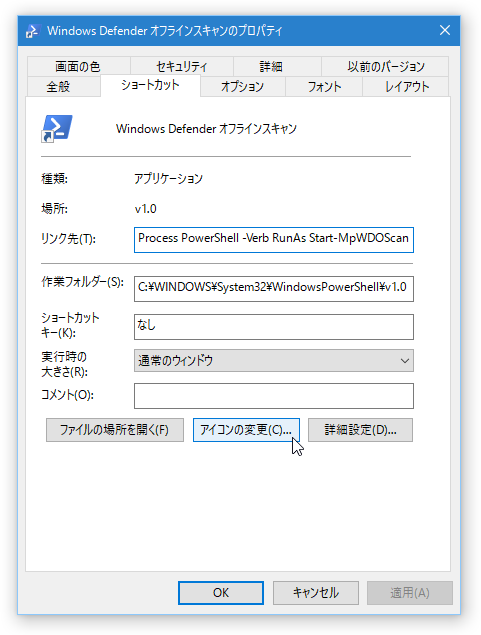Click the 場所: label
Viewport: 481px width, 635px height.
(x=55, y=209)
